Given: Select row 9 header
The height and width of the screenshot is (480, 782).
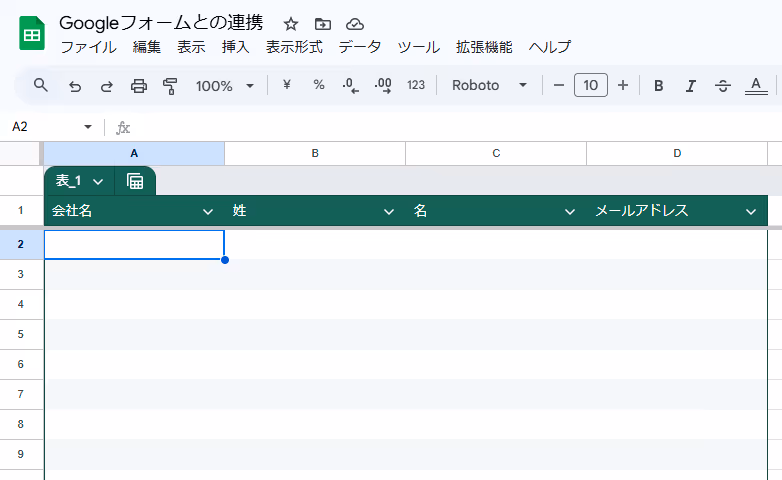Looking at the screenshot, I should pyautogui.click(x=21, y=454).
